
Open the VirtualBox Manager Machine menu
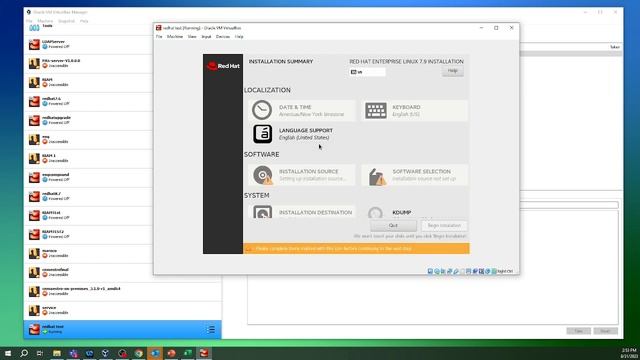[x=45, y=21]
